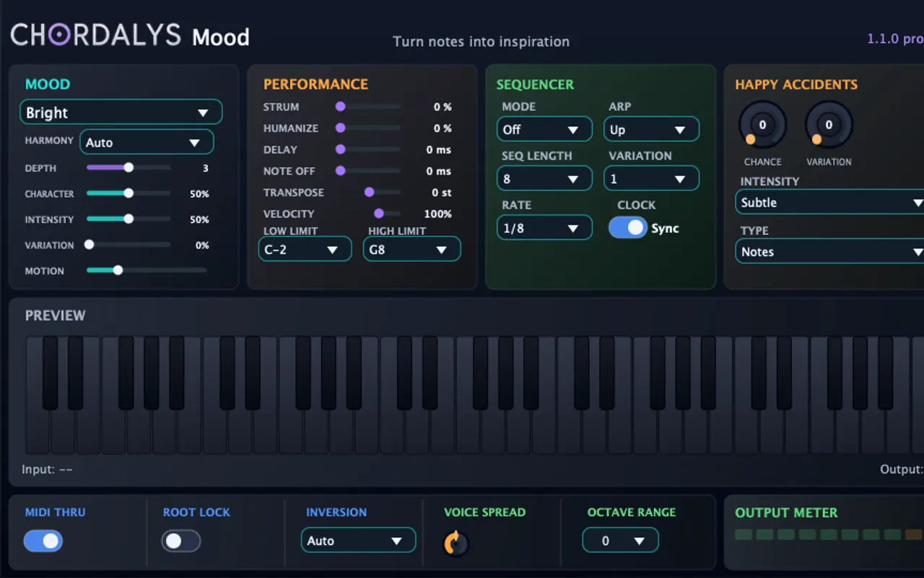Open the Bright mood dropdown
Image resolution: width=924 pixels, height=578 pixels.
(121, 113)
